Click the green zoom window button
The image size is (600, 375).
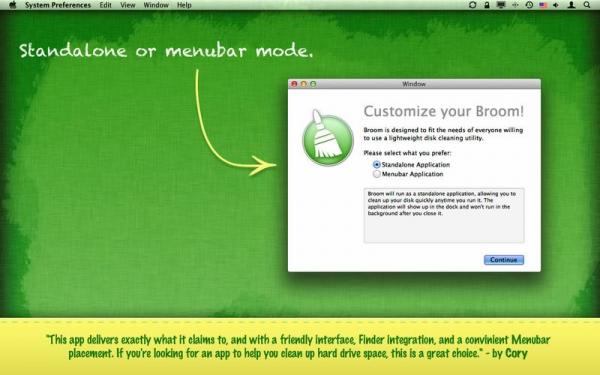point(313,84)
